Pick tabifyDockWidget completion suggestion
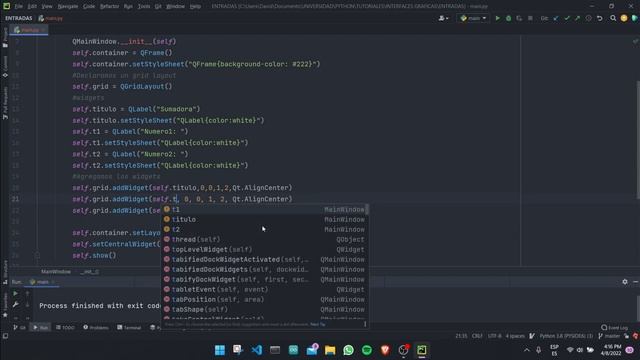The width and height of the screenshot is (640, 360). (264, 280)
